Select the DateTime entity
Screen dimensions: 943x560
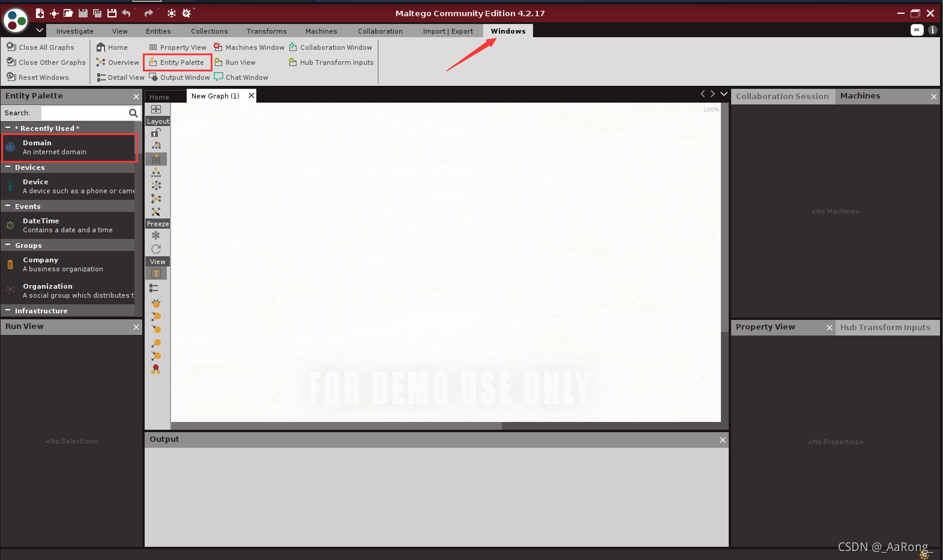coord(68,225)
